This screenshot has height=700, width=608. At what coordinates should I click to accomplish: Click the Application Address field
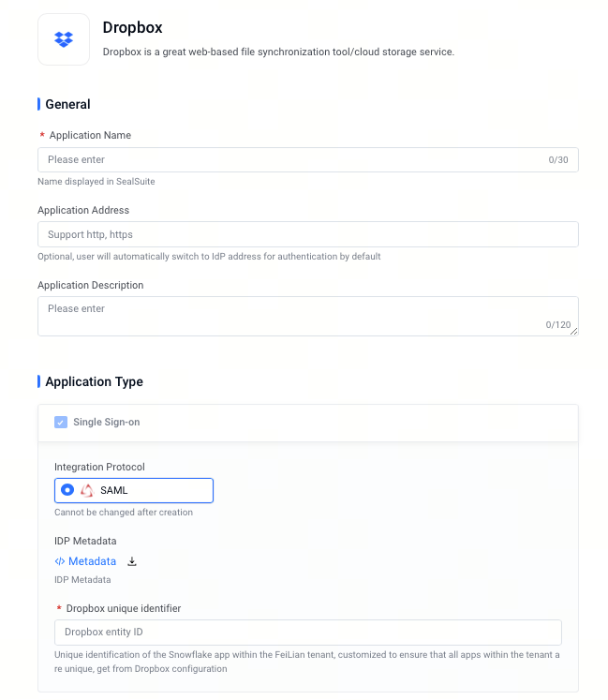click(x=308, y=234)
